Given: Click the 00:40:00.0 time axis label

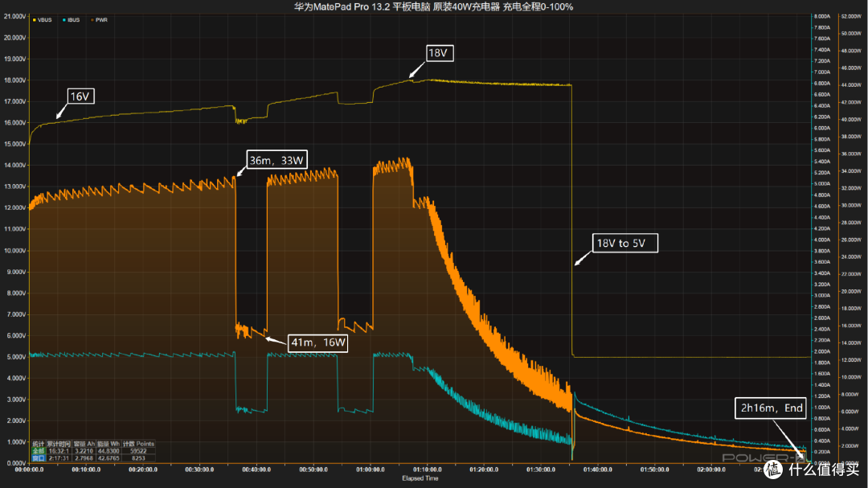Looking at the screenshot, I should [x=257, y=470].
